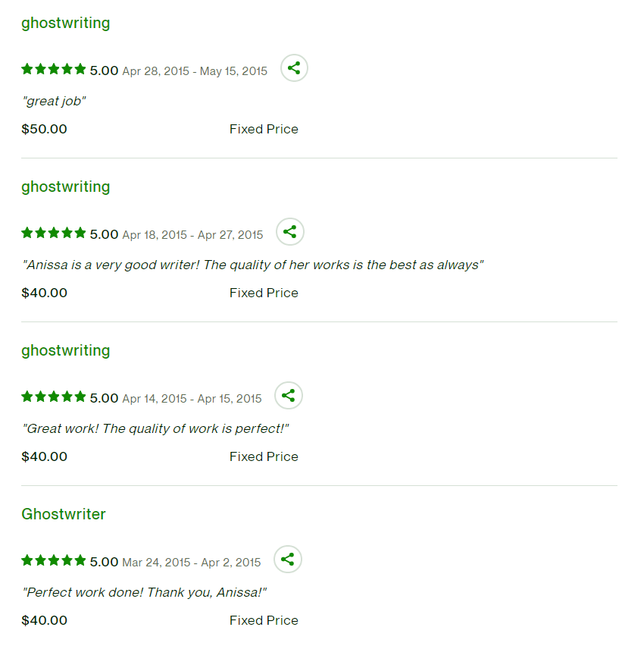Click share icon for the Ghostwriter job
The width and height of the screenshot is (644, 646).
(287, 560)
